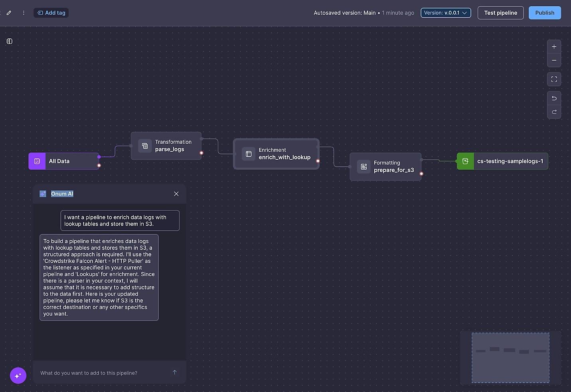Screen dimensions: 571x392
Task: Close the Onum AI chat panel
Action: [176, 194]
